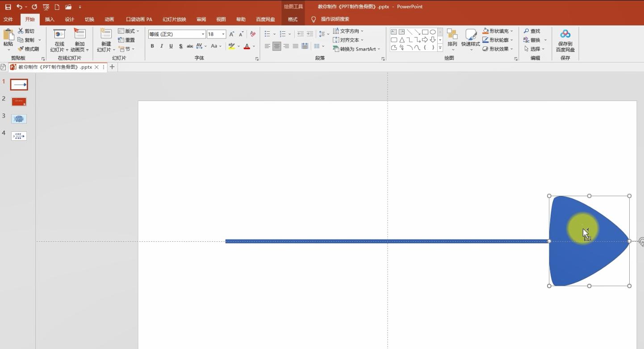
Task: Toggle Bold formatting
Action: 152,46
